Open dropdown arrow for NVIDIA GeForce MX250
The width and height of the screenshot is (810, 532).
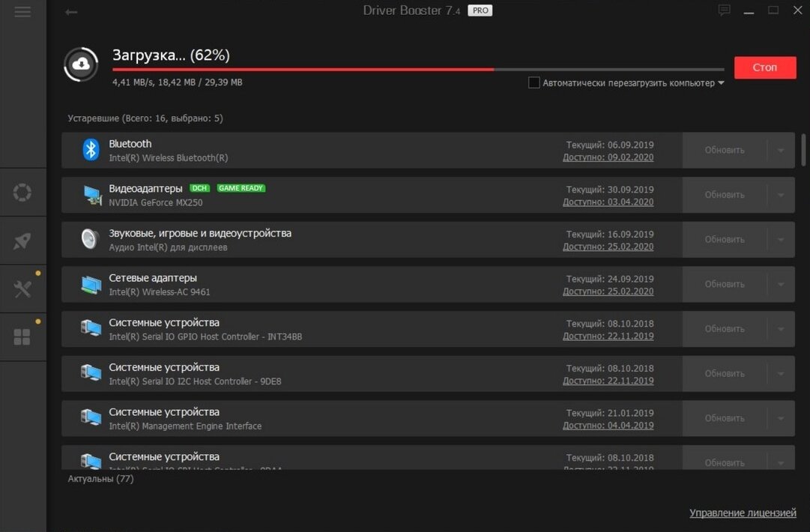pos(781,195)
